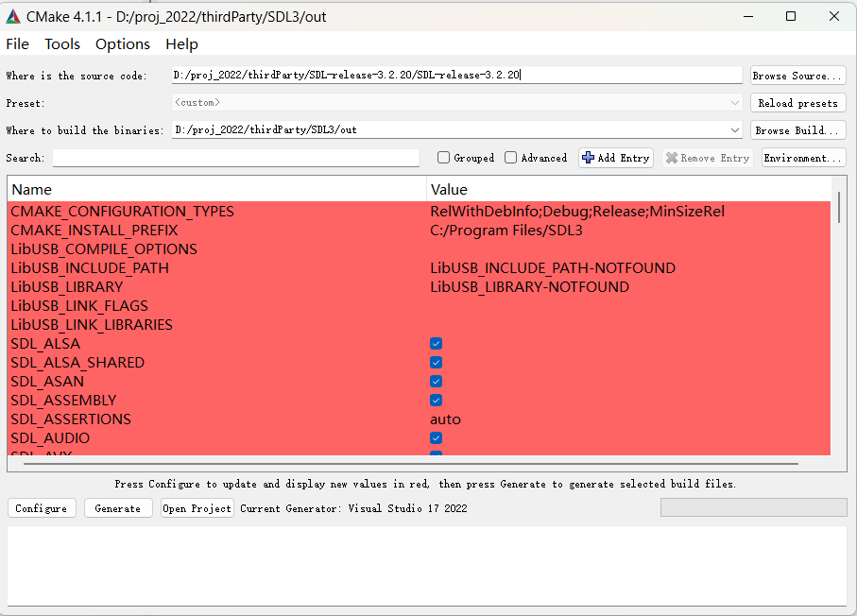Click the LibUSB_INCLUDE_PATH-NOTFOUND value
The image size is (857, 616).
click(x=553, y=267)
